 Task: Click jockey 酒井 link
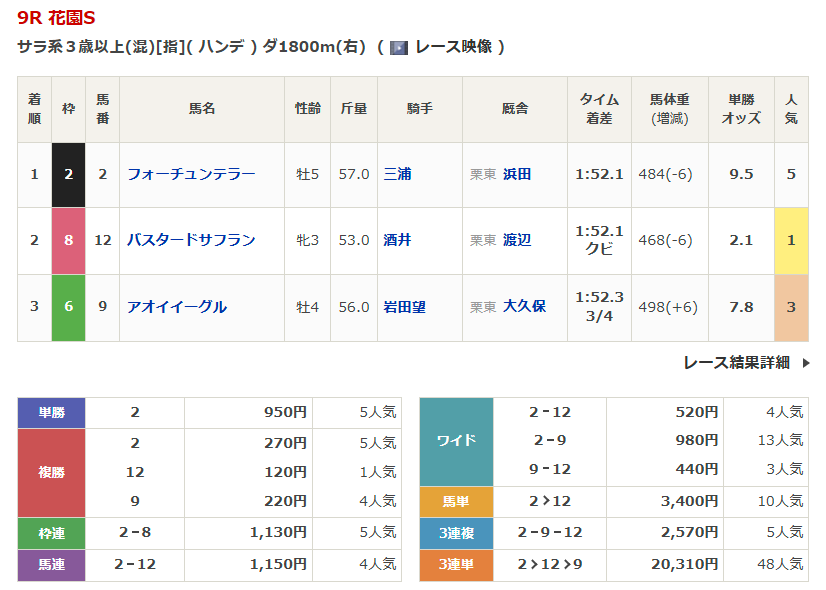click(398, 240)
